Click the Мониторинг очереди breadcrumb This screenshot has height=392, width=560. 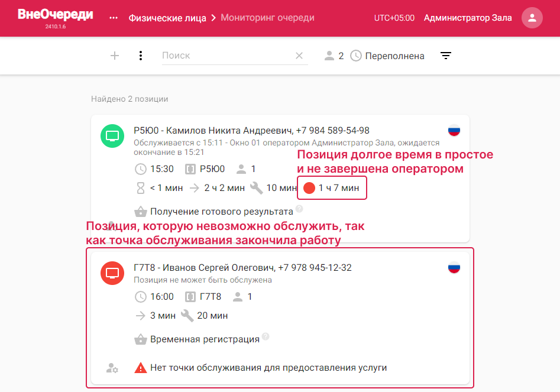[267, 18]
